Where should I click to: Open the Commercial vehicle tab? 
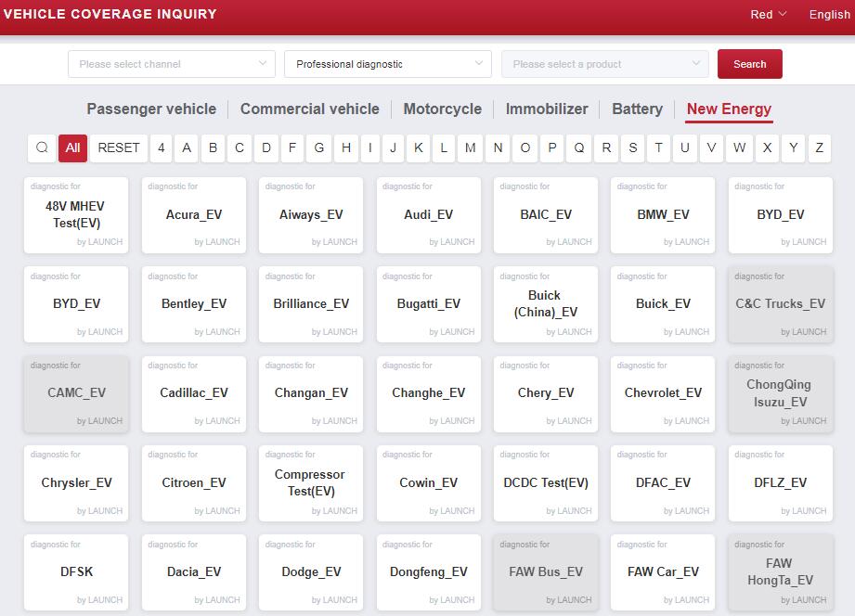pos(310,109)
